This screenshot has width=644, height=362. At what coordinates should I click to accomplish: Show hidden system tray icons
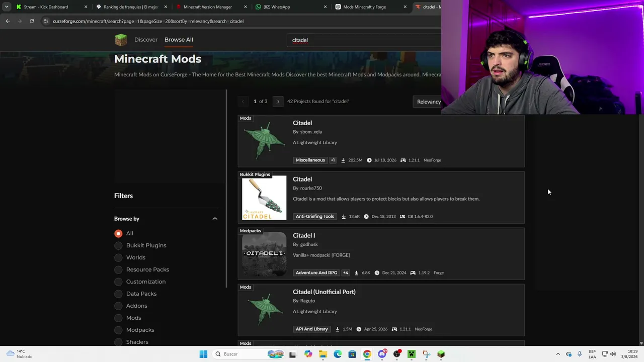557,354
